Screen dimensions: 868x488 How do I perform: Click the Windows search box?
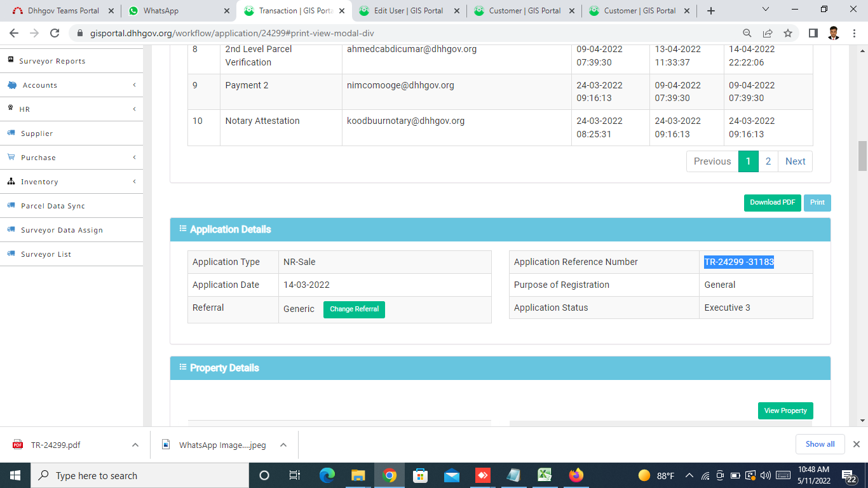click(x=139, y=475)
